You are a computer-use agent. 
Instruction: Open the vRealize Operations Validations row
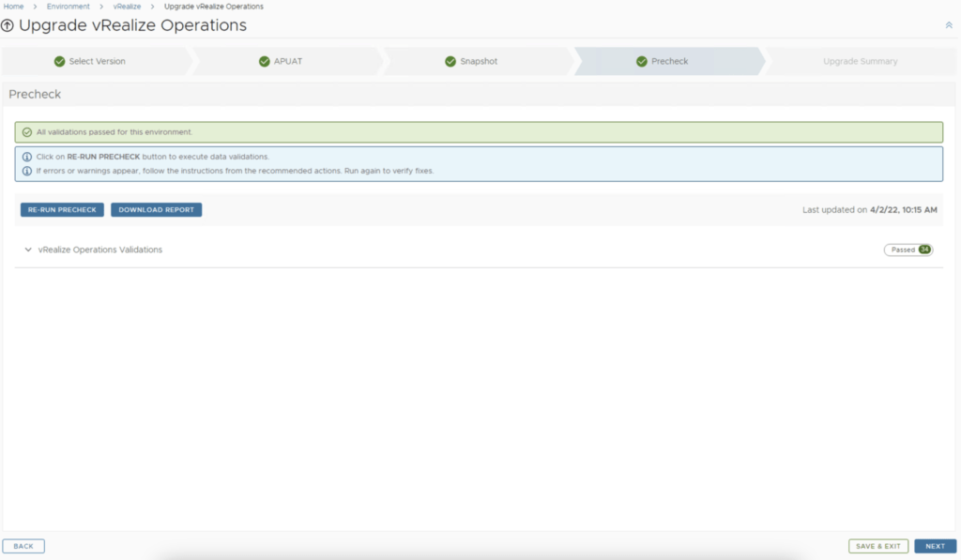(99, 250)
